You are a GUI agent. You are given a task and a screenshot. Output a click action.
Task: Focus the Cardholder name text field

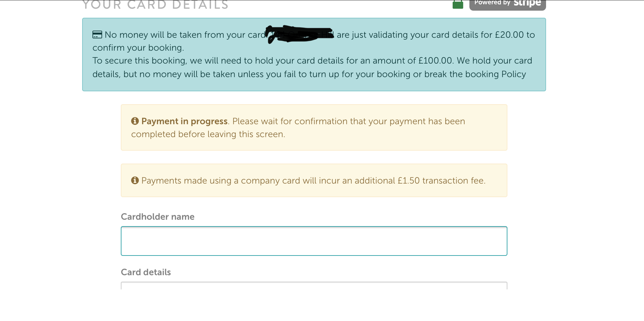(x=314, y=241)
